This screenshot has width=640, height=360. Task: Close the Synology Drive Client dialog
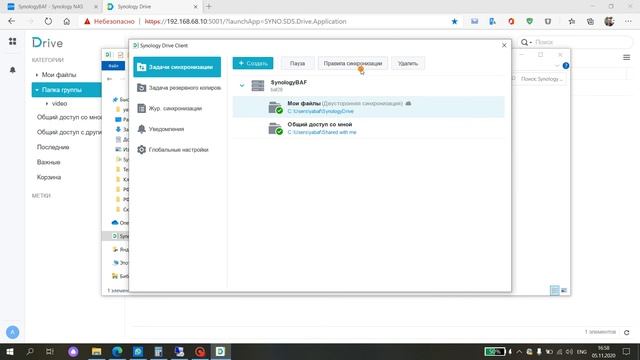[x=504, y=45]
